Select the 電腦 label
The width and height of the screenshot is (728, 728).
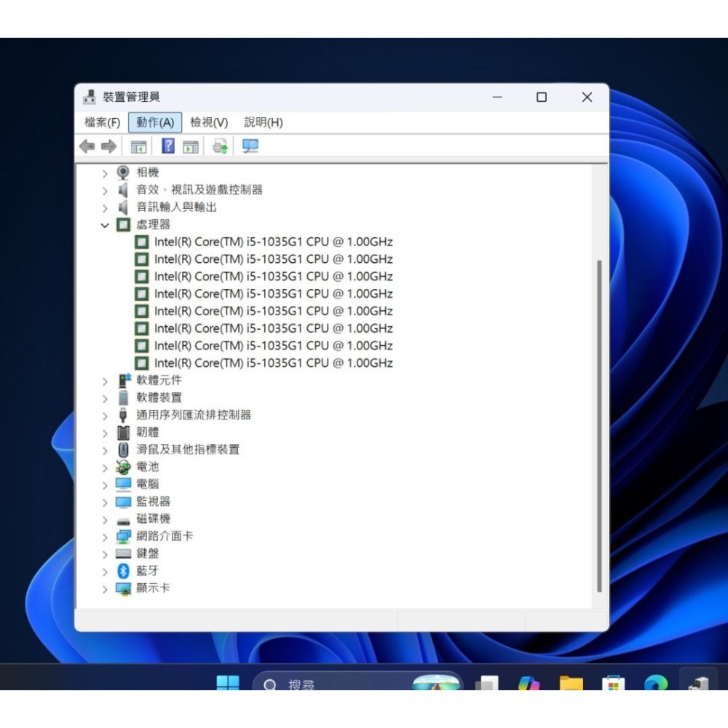148,484
